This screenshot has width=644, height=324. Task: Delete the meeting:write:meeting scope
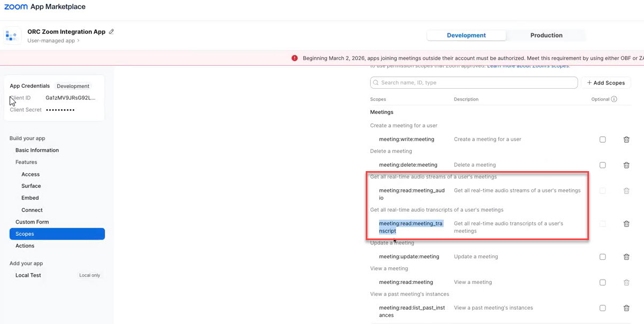tap(626, 140)
